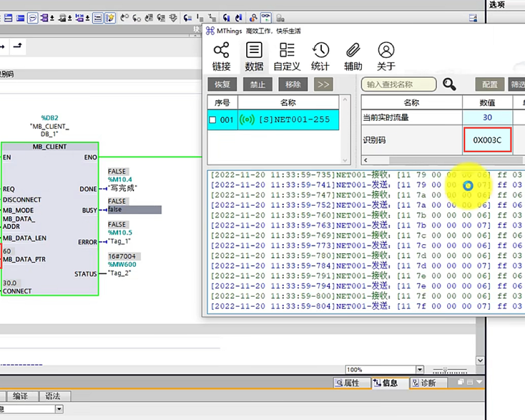The height and width of the screenshot is (420, 525).
Task: Click the magnifier search icon in MThings
Action: (449, 84)
